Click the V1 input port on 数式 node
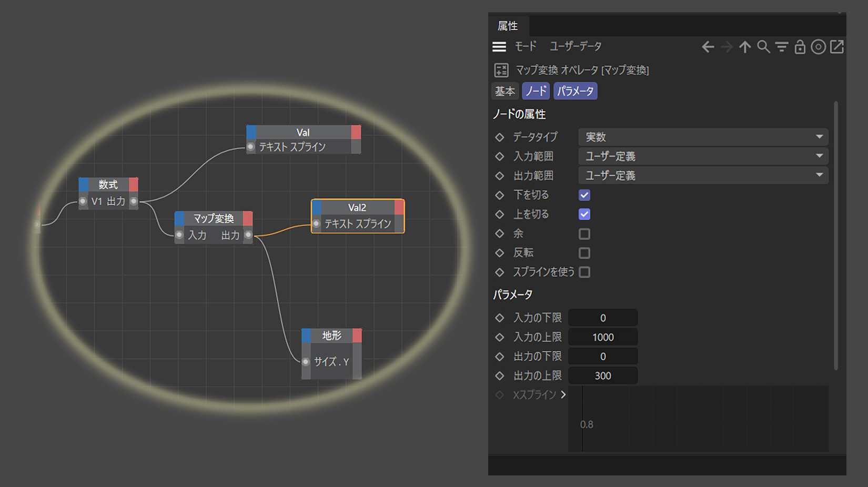868x487 pixels. [x=83, y=201]
